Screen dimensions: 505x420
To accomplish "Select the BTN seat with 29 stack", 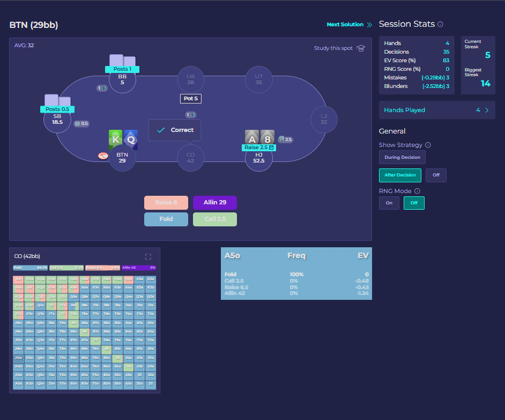I will [x=122, y=158].
